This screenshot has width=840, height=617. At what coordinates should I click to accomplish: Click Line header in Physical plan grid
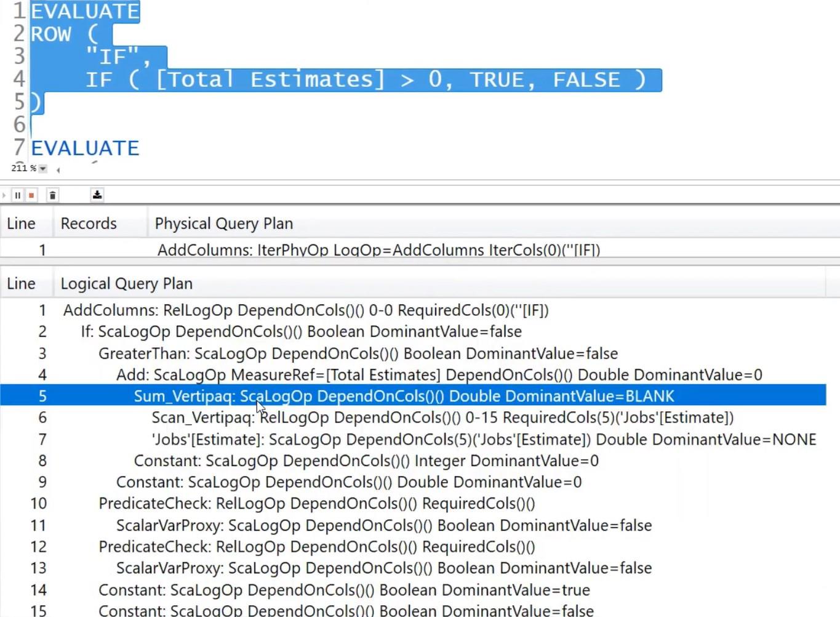click(21, 224)
